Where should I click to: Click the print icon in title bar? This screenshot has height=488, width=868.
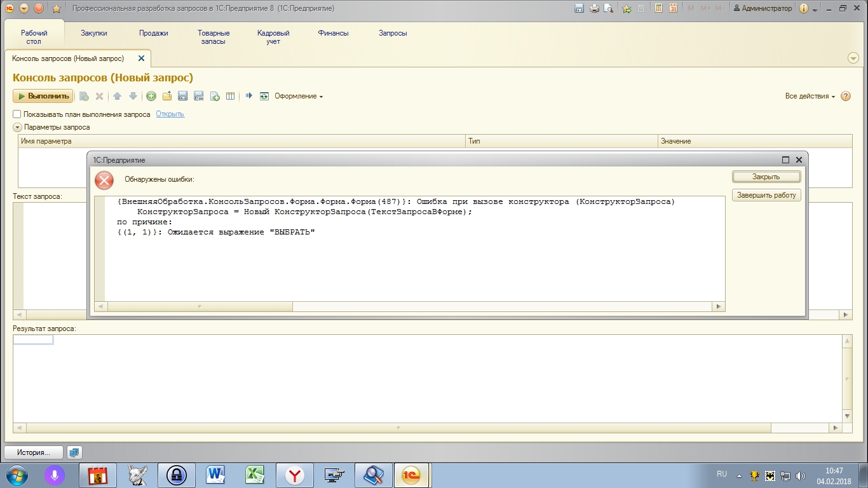(594, 8)
